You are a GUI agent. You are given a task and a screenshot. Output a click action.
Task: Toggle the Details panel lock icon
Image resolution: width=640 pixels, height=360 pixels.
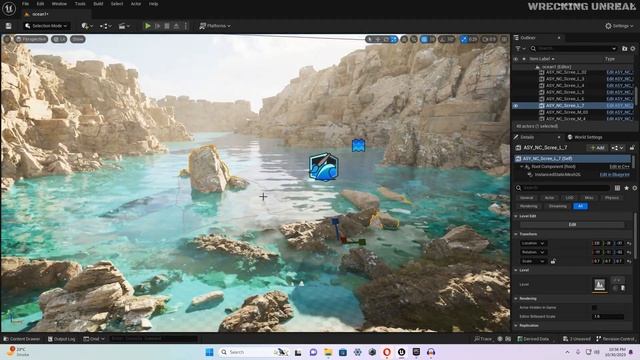coord(632,148)
